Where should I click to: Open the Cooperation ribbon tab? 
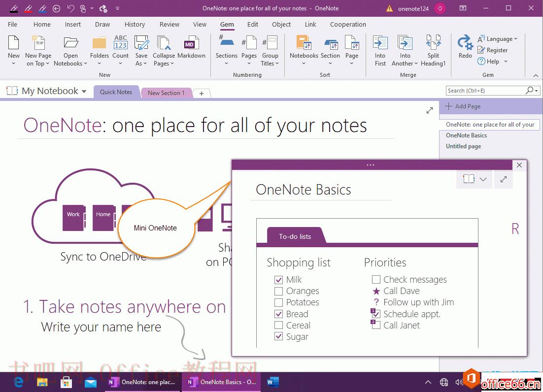coord(348,24)
